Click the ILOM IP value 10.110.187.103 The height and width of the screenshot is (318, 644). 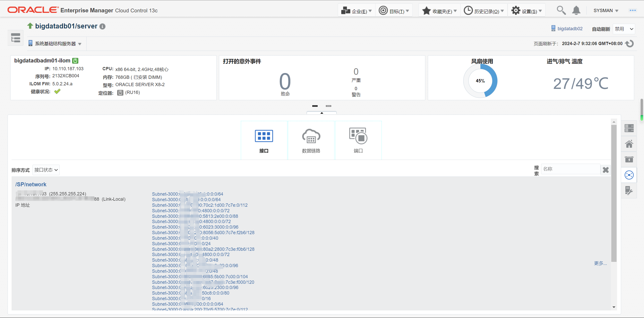pyautogui.click(x=68, y=69)
